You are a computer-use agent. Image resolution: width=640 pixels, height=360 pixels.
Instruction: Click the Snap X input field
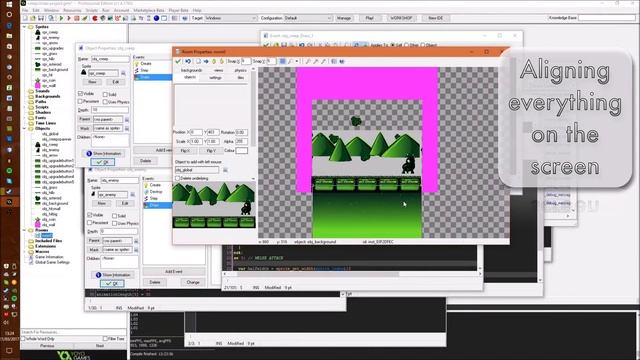pyautogui.click(x=246, y=61)
